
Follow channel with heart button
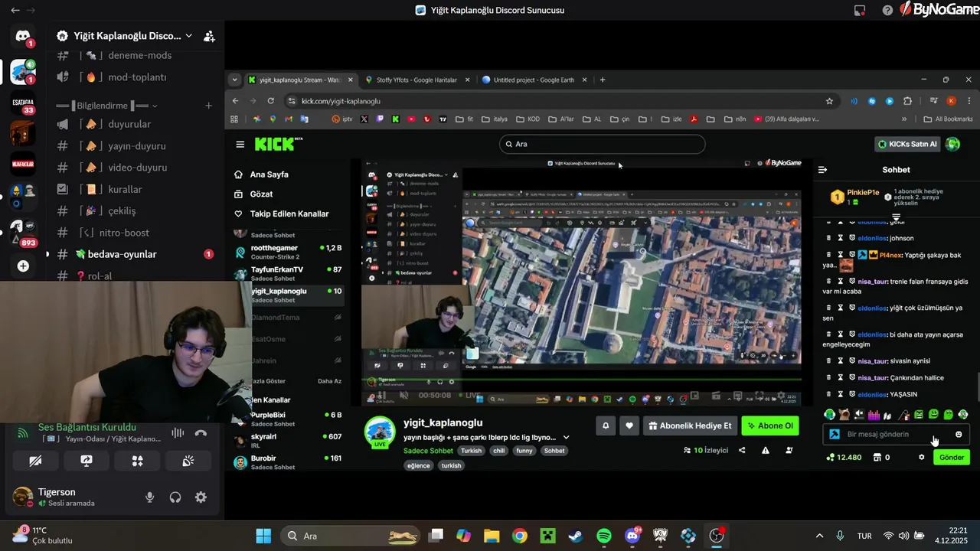[x=629, y=425]
